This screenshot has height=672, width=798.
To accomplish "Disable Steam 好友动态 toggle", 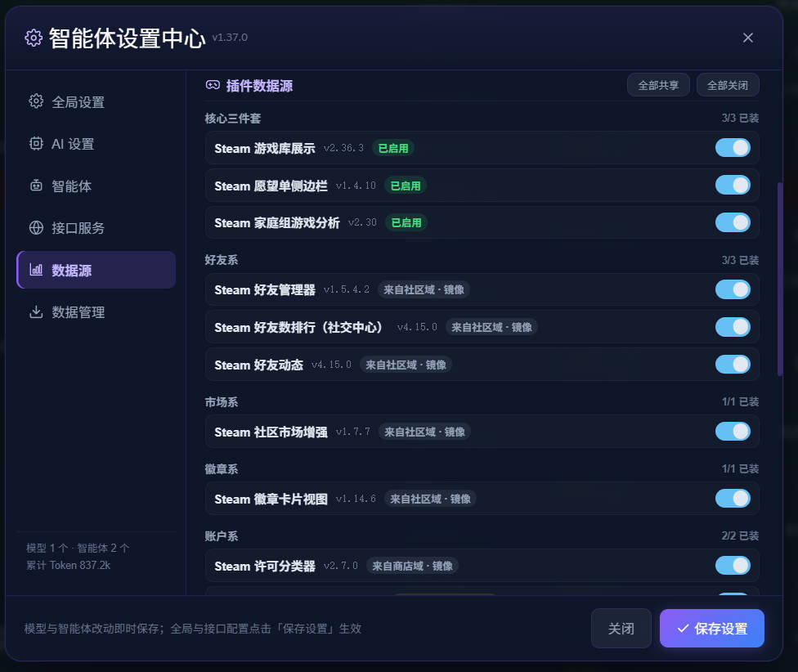I will point(733,365).
